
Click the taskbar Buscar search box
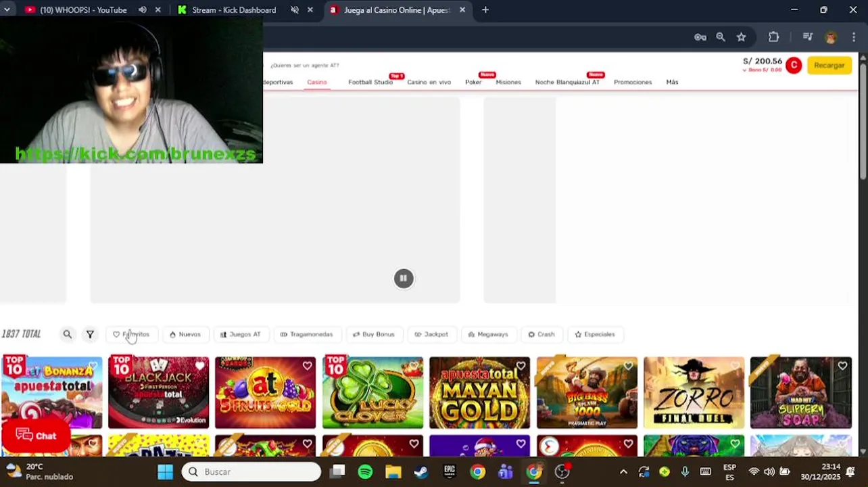(251, 471)
